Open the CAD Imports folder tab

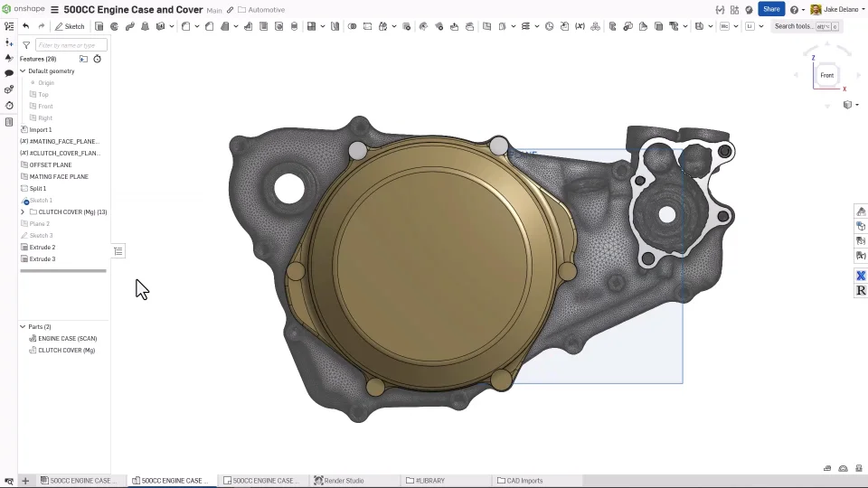(x=520, y=481)
